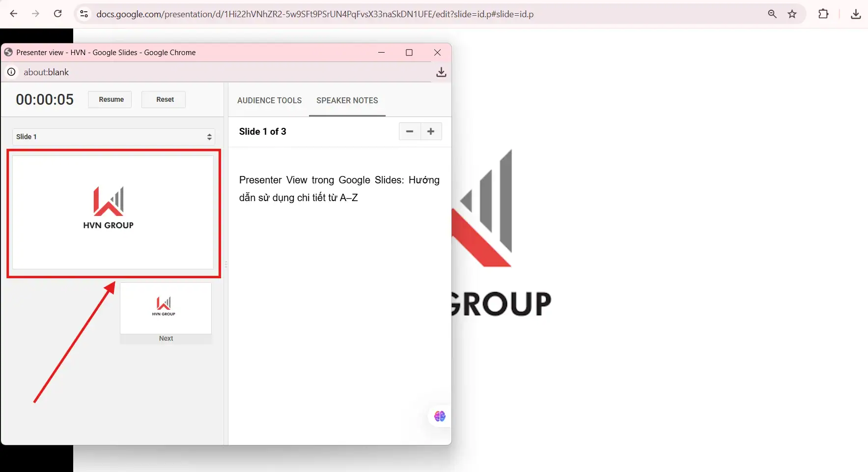This screenshot has width=868, height=472.
Task: Increase speaker notes text size
Action: point(431,131)
